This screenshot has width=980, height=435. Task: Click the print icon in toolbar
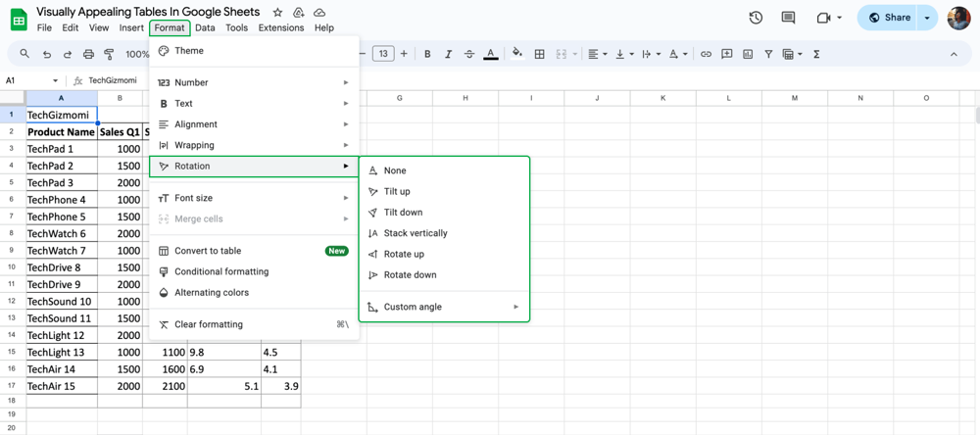click(x=88, y=54)
